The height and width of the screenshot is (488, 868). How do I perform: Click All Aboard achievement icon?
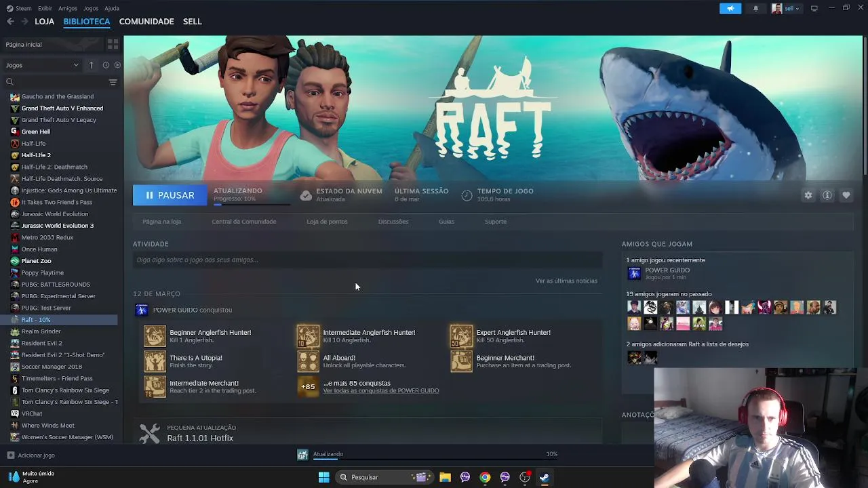click(308, 361)
